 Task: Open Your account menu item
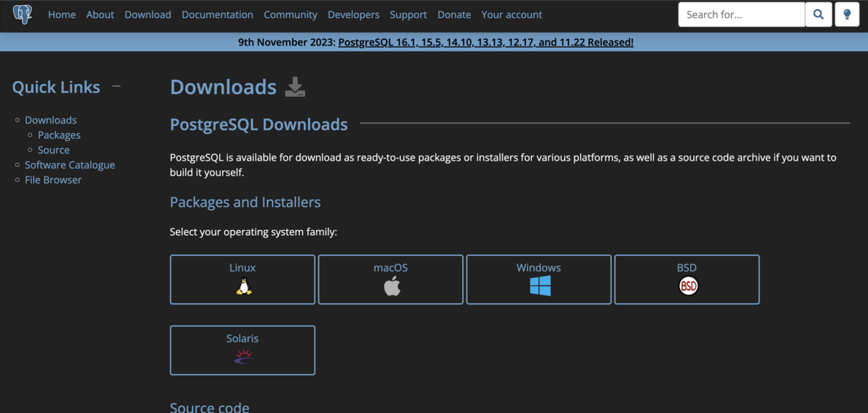tap(512, 14)
